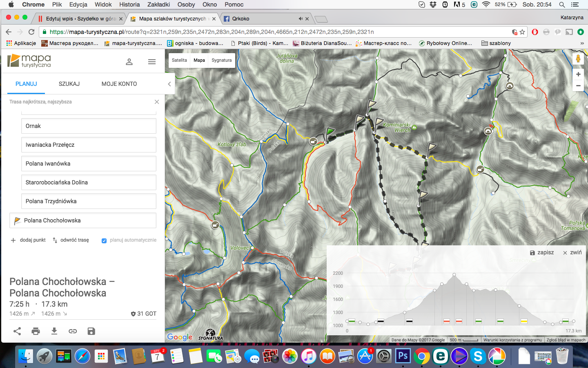Toggle the planuj automatycznie checkbox
The image size is (588, 368).
[x=104, y=240]
